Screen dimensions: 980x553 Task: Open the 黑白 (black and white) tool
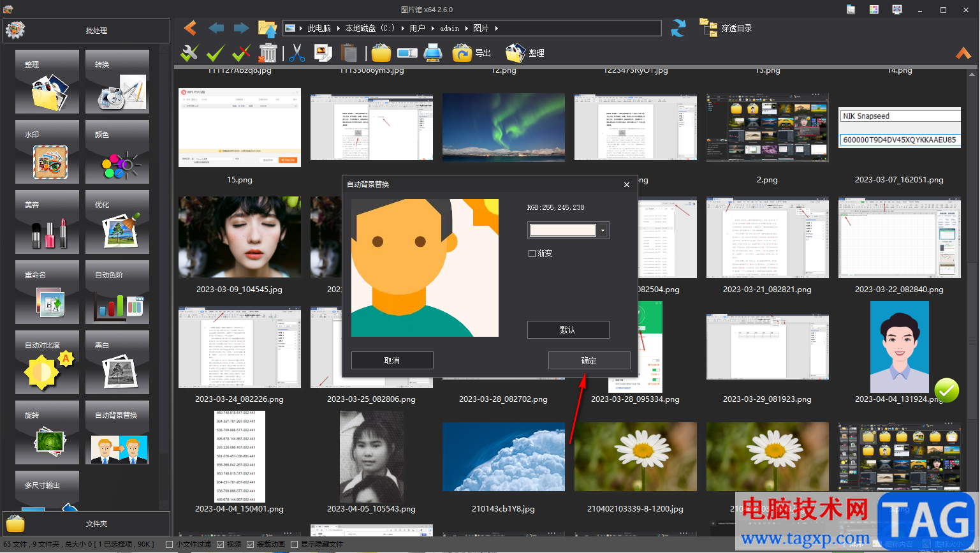click(x=117, y=362)
